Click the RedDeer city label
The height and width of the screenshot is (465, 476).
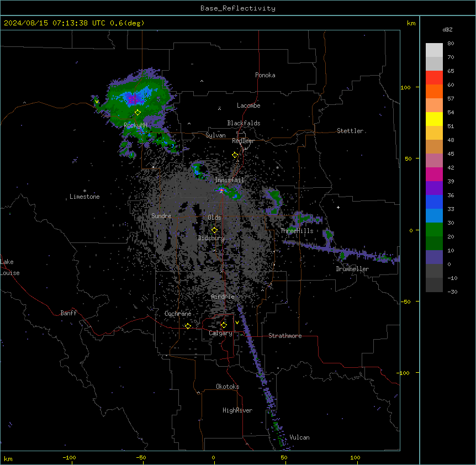coord(243,141)
